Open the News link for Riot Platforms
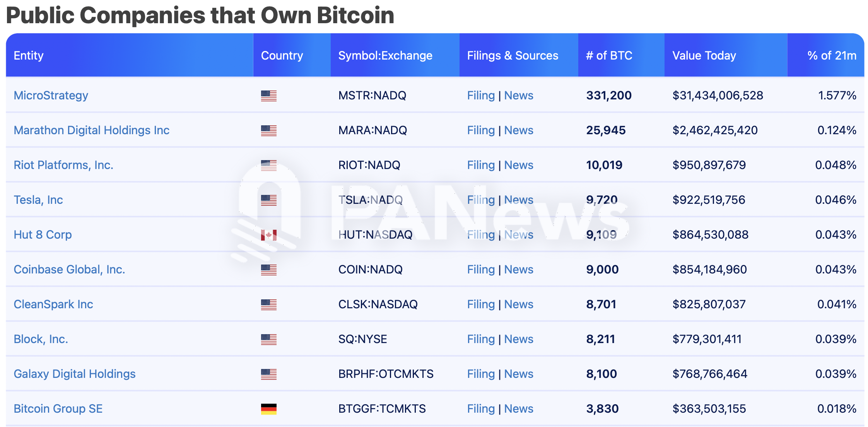868x427 pixels. click(x=518, y=165)
